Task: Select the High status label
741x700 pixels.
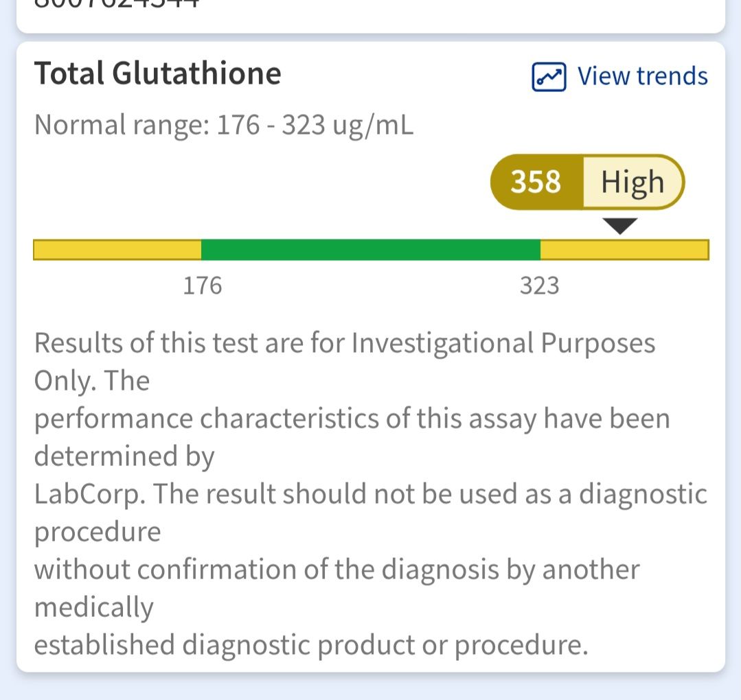Action: pos(633,182)
